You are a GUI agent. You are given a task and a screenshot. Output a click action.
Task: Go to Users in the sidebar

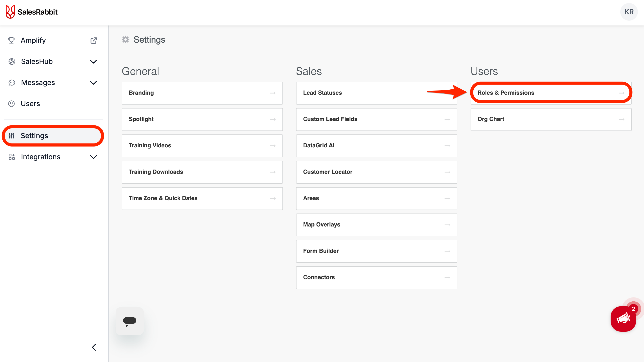(30, 104)
